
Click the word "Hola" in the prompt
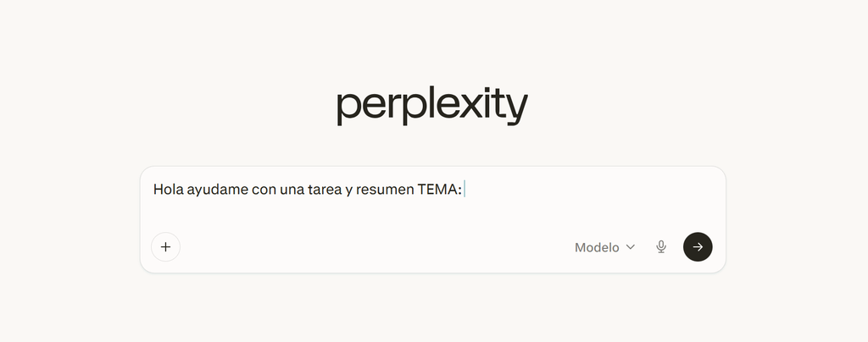click(168, 190)
